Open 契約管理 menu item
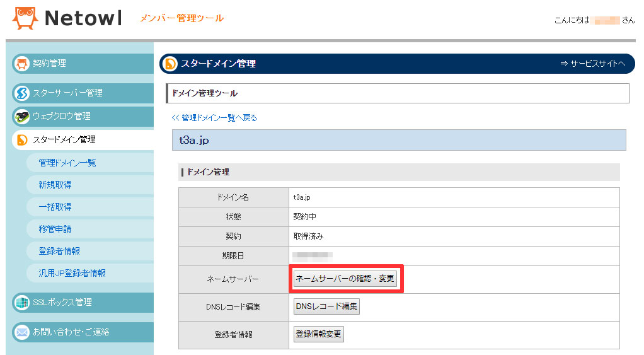 83,64
